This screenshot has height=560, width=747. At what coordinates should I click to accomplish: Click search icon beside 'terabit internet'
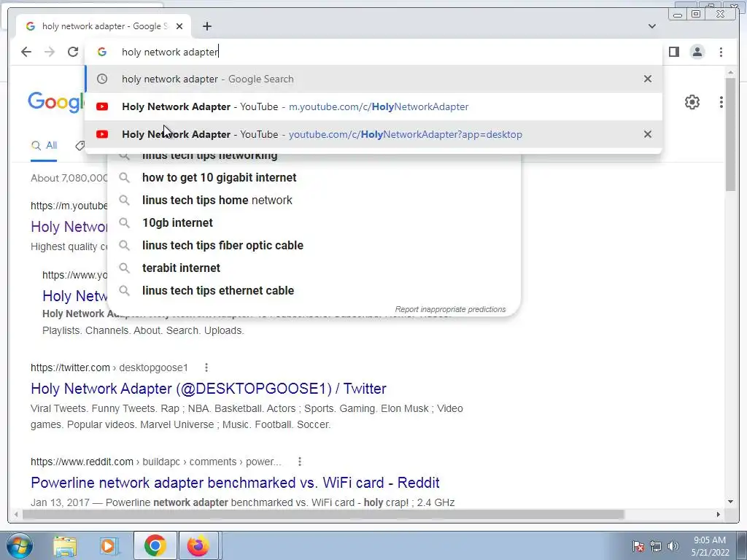124,268
